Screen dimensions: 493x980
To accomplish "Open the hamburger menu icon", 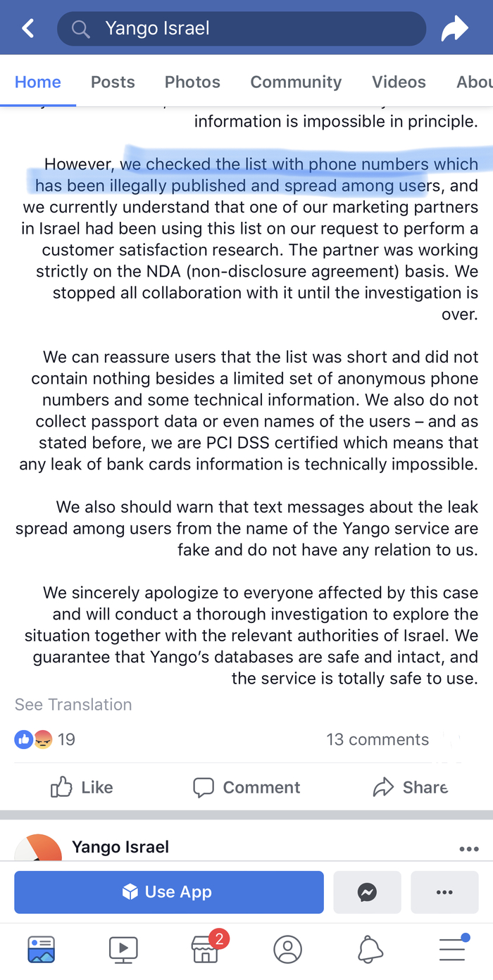I will 452,949.
